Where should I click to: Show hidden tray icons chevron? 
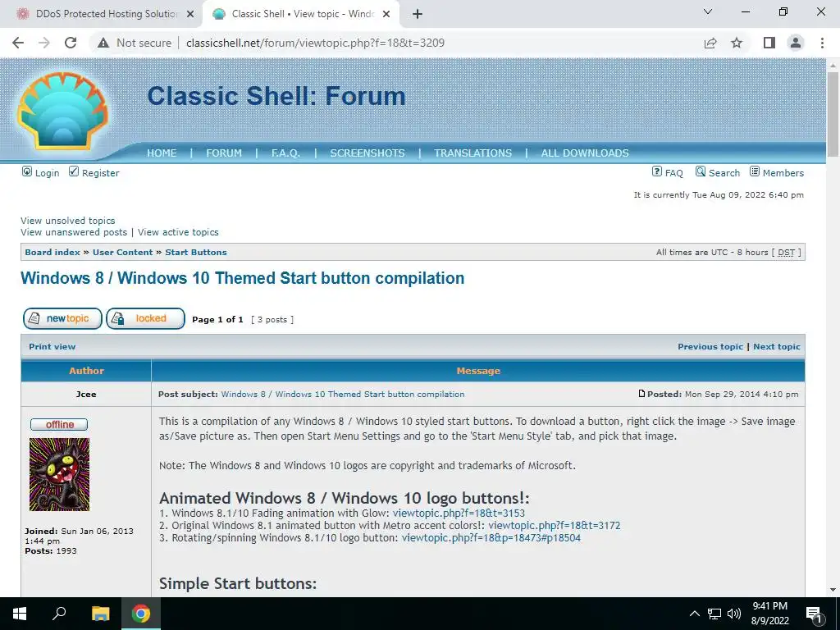click(x=694, y=614)
